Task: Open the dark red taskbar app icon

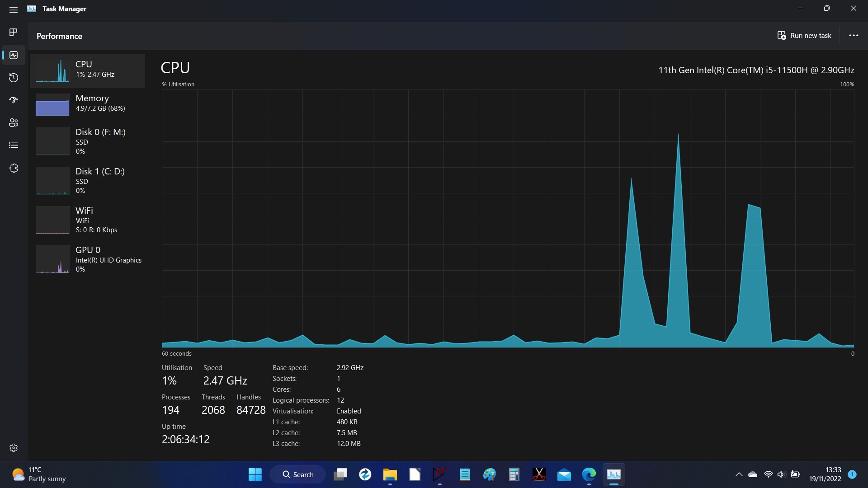Action: point(439,474)
